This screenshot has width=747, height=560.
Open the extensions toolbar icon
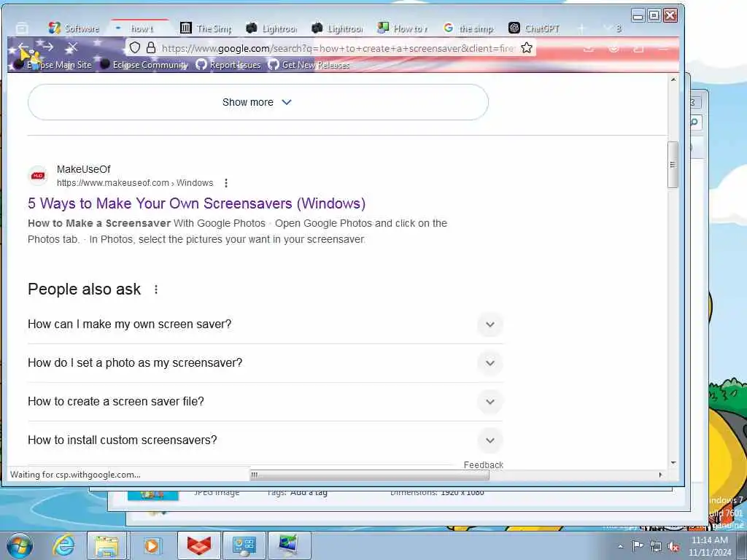tap(638, 47)
